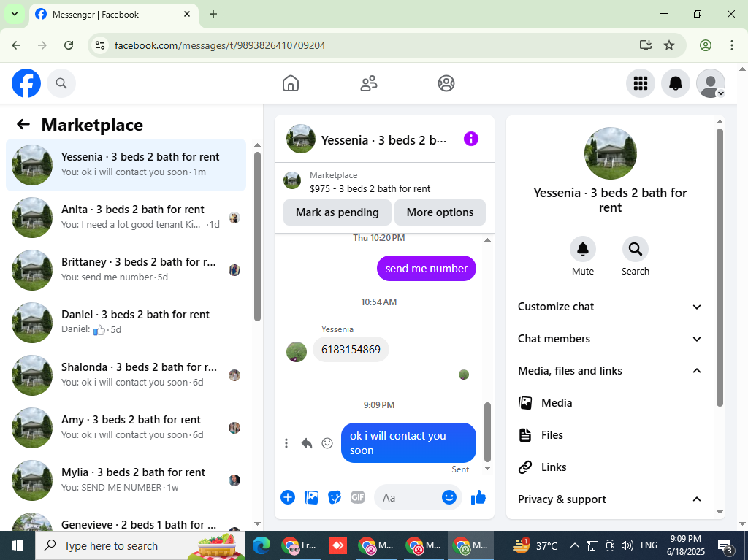Viewport: 748px width, 560px height.
Task: Show hidden system tray icons chevron
Action: [x=575, y=545]
